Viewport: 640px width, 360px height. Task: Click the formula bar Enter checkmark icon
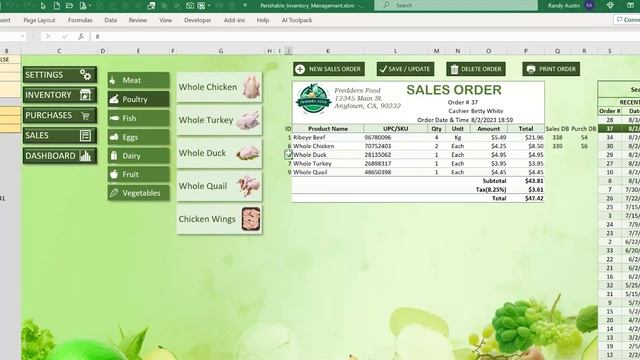point(65,36)
